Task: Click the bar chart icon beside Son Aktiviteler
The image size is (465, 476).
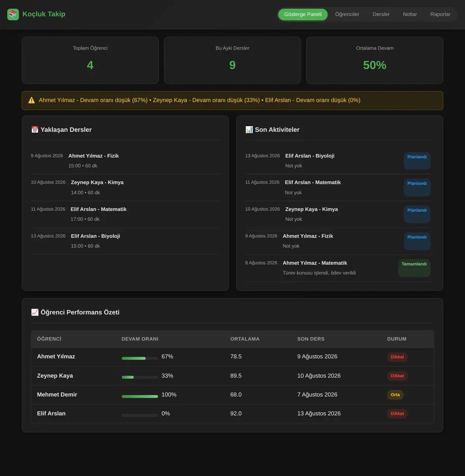Action: [x=249, y=130]
